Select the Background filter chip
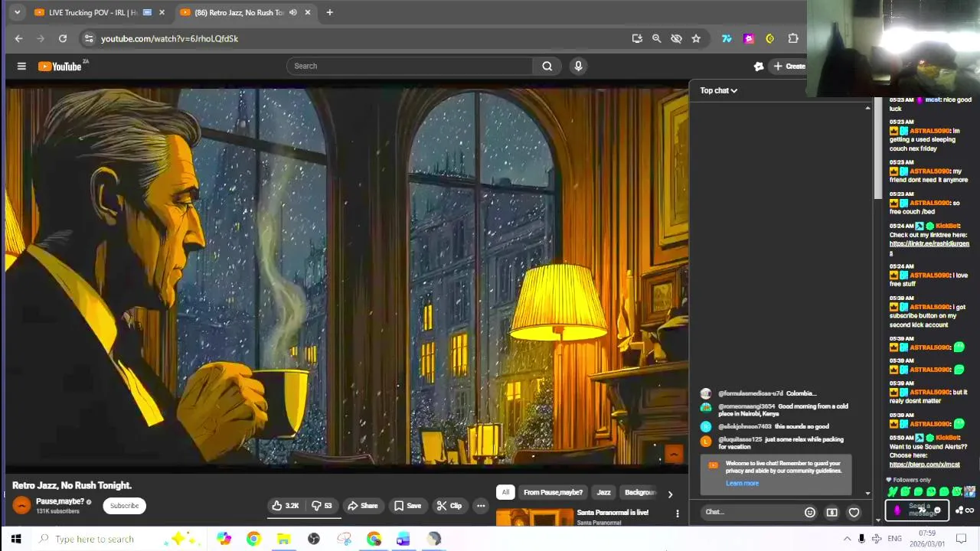This screenshot has height=551, width=980. click(639, 492)
